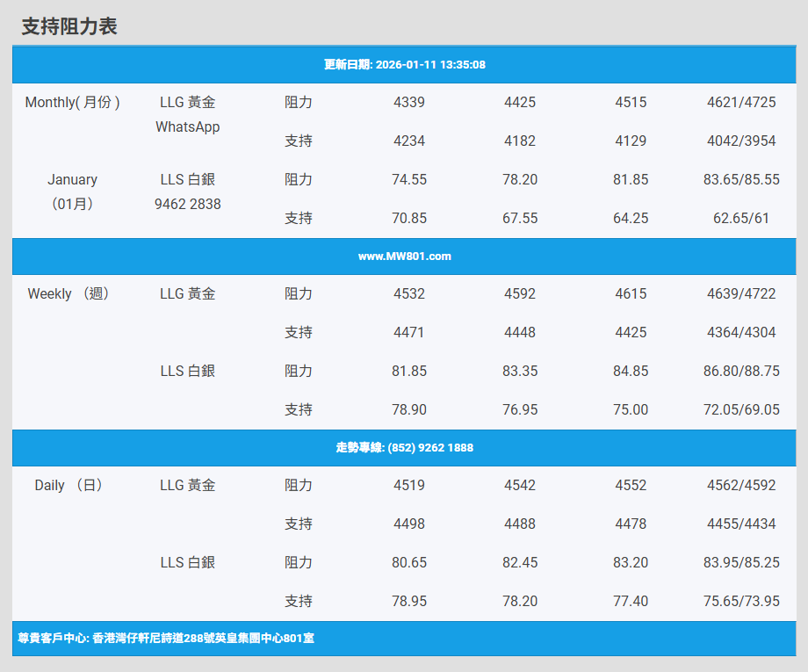Click the WhatsApp label

coord(187,127)
